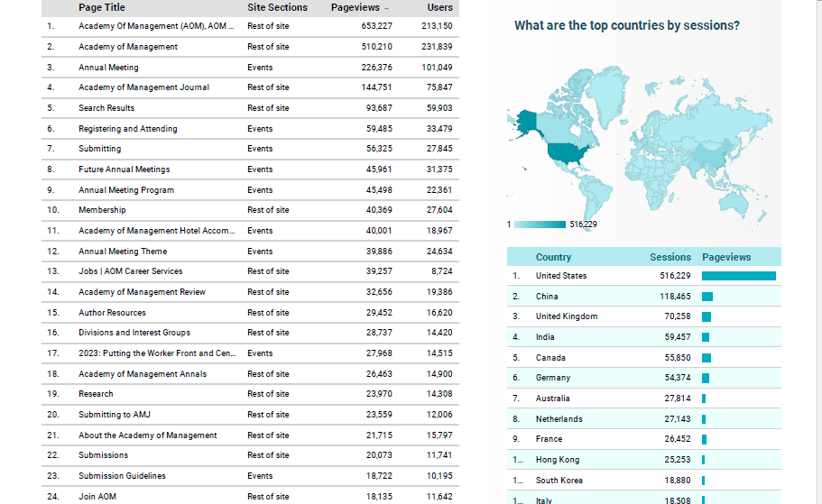Click 'Annual Meeting Program' page title
This screenshot has width=822, height=504.
[x=126, y=190]
